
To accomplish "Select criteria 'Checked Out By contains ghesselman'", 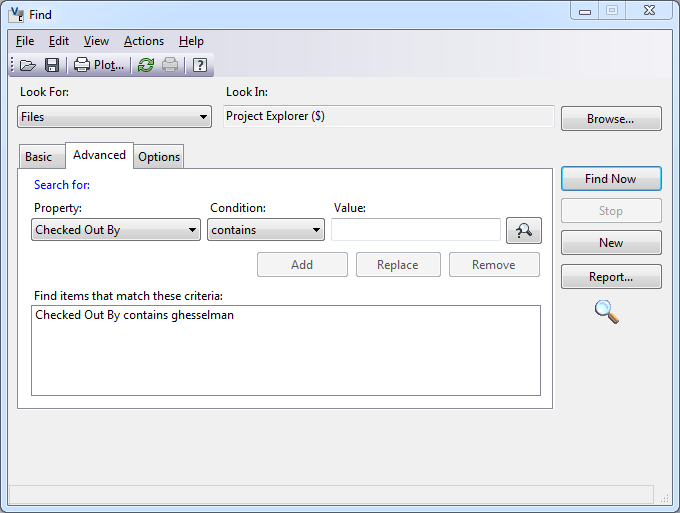I will [134, 315].
